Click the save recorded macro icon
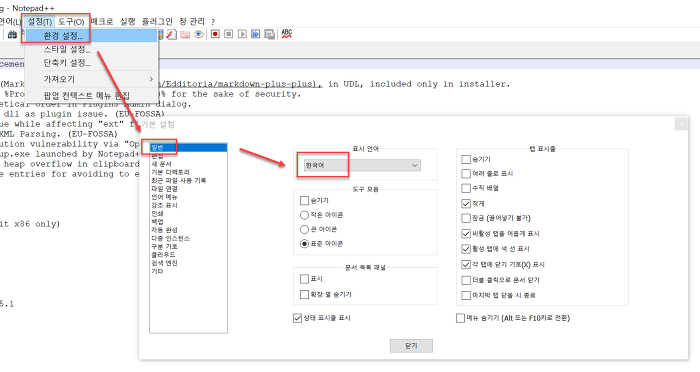Screen dimensions: 700x372 (269, 34)
